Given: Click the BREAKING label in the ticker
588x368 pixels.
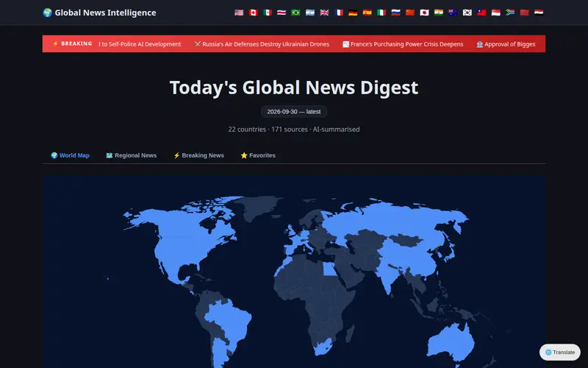Looking at the screenshot, I should [72, 43].
